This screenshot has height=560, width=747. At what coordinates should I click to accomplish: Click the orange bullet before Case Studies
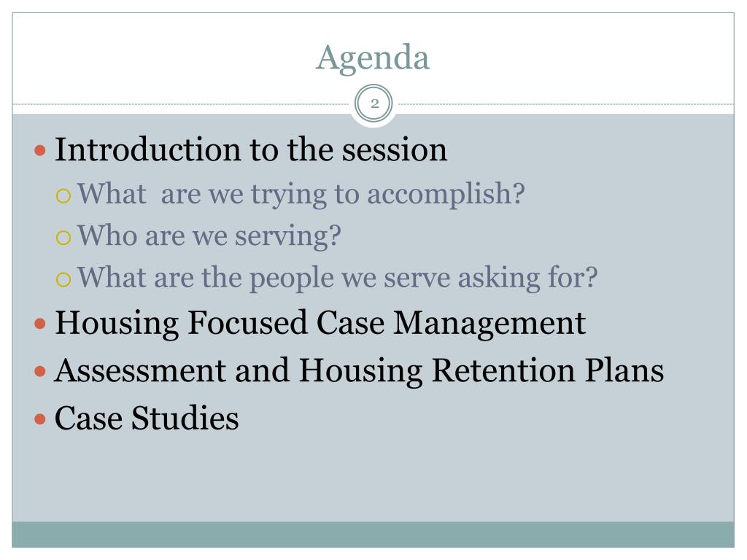point(41,419)
